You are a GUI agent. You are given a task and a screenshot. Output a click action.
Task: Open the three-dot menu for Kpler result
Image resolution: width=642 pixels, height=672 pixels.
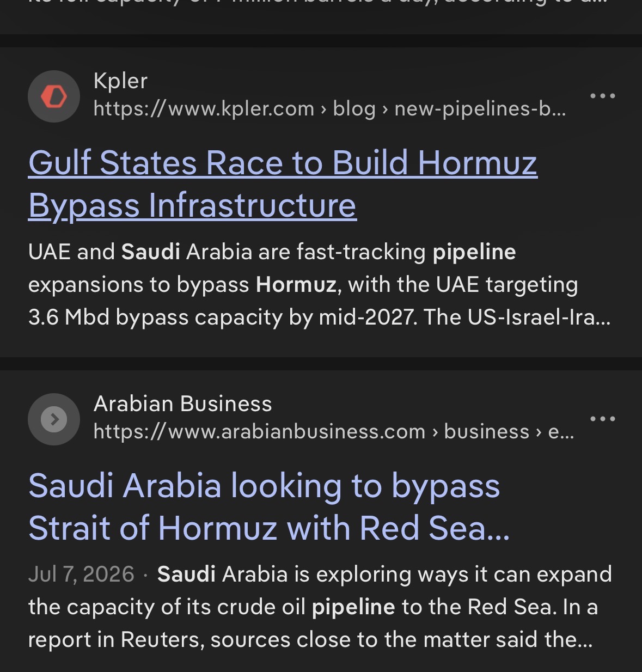click(603, 96)
